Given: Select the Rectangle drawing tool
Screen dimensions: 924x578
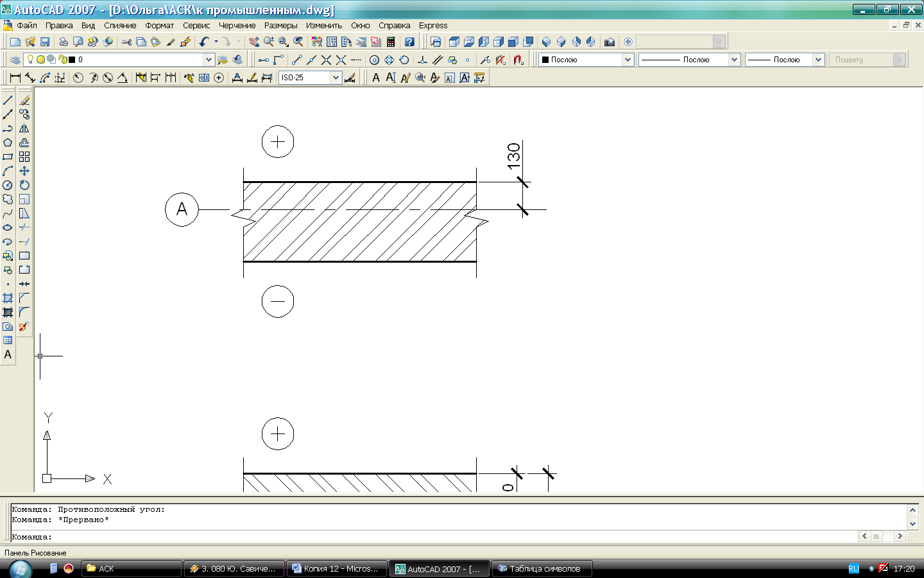Looking at the screenshot, I should (x=8, y=157).
